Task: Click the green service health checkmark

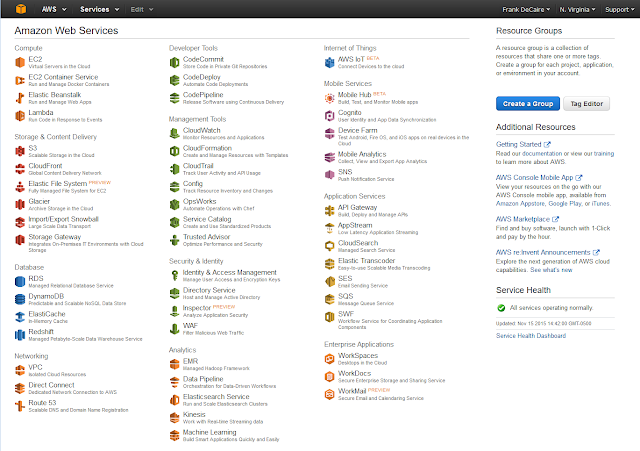Action: [501, 308]
